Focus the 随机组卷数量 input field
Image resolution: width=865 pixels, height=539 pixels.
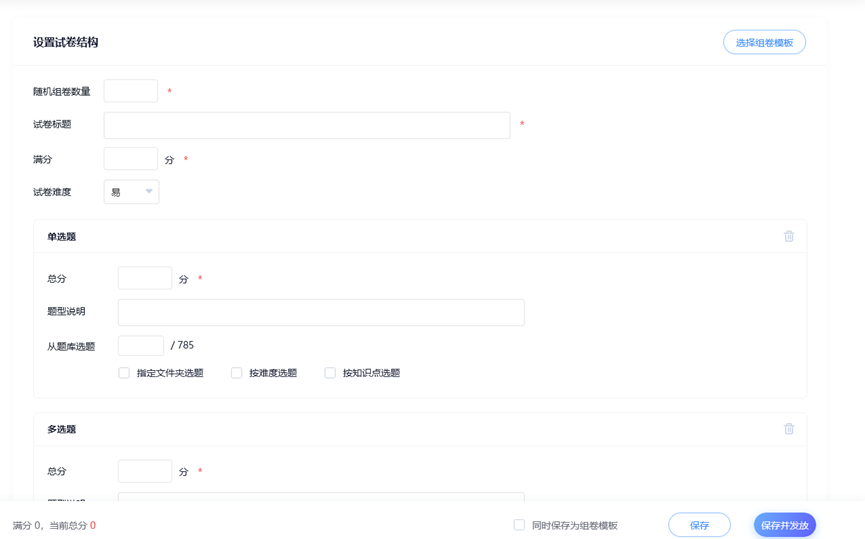131,91
